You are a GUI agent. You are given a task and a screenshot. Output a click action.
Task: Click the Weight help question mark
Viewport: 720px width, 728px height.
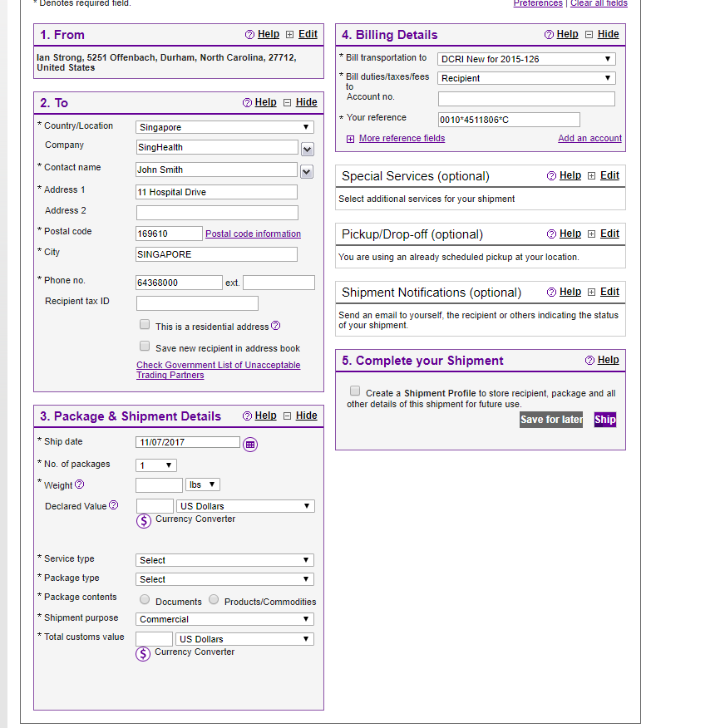(80, 485)
